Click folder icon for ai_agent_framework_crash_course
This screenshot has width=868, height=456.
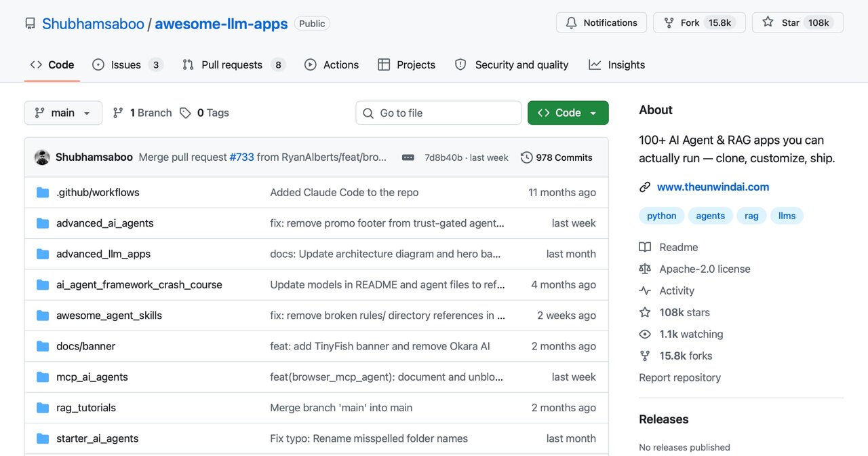43,284
